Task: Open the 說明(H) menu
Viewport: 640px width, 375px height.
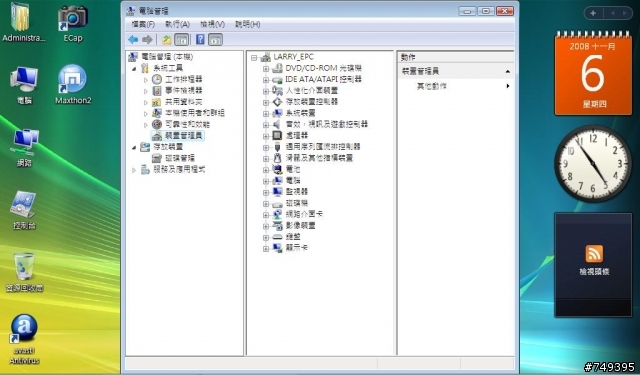Action: coord(248,24)
